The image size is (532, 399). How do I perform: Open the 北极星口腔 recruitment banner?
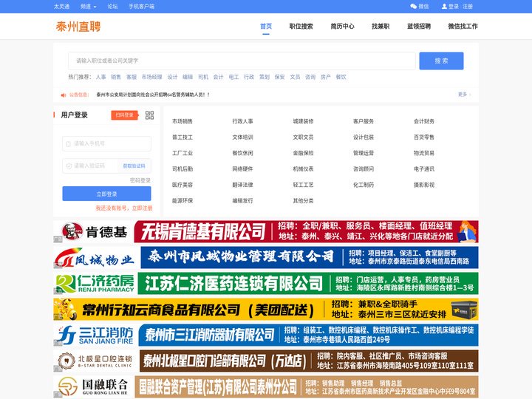(266, 361)
